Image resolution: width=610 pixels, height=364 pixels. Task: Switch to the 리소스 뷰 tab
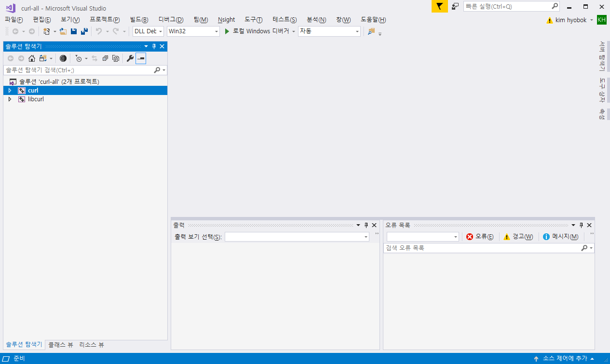(92, 345)
